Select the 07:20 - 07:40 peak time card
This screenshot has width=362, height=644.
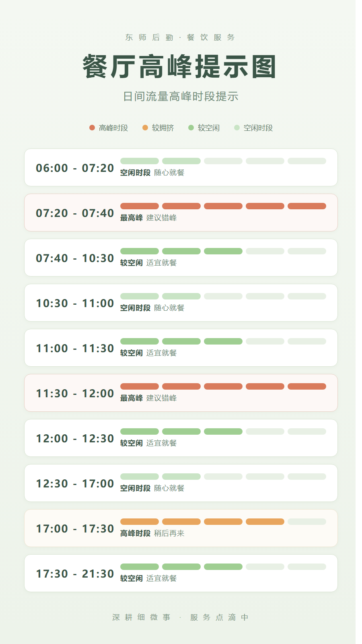[x=181, y=213]
